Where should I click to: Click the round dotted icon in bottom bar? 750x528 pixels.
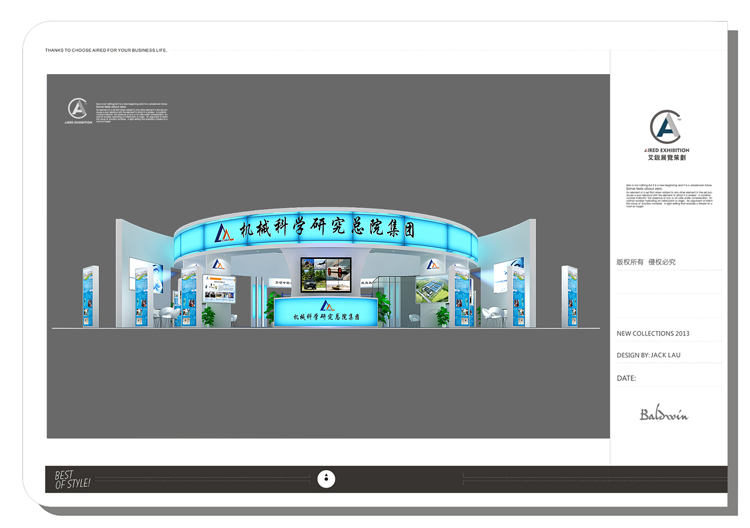(326, 479)
